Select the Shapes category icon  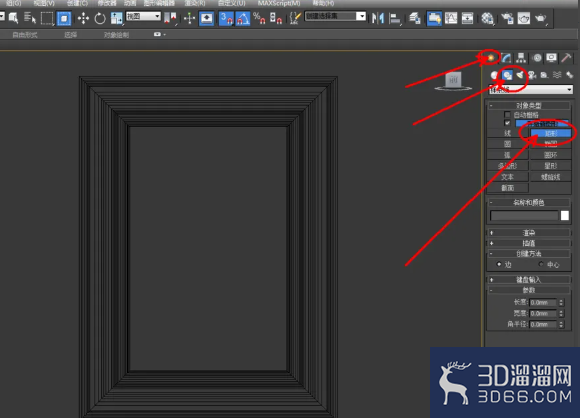click(507, 75)
